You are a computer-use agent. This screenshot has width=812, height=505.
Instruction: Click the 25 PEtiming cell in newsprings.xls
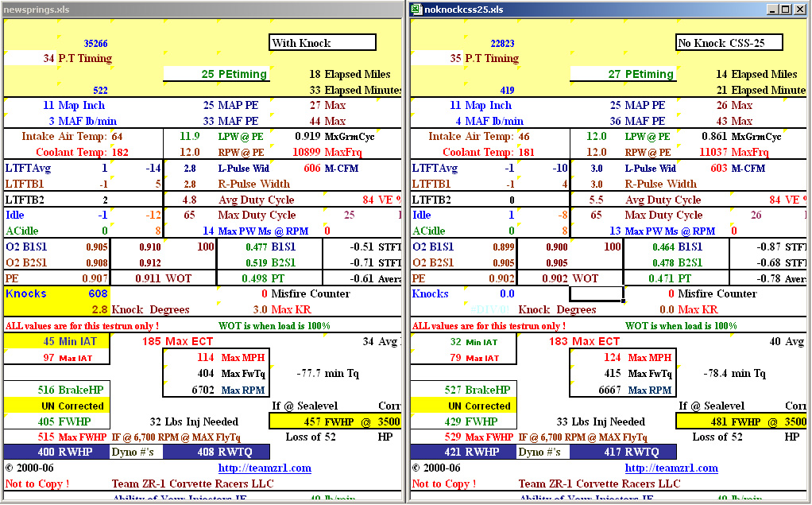[x=216, y=74]
